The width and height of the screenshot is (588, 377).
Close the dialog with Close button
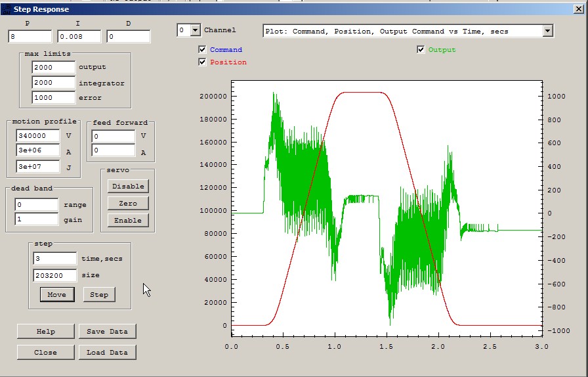45,352
